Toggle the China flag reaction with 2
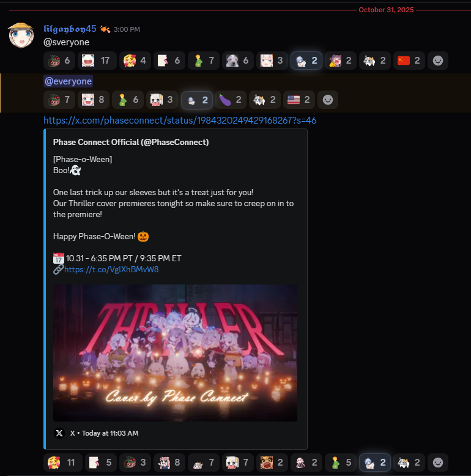 [409, 61]
